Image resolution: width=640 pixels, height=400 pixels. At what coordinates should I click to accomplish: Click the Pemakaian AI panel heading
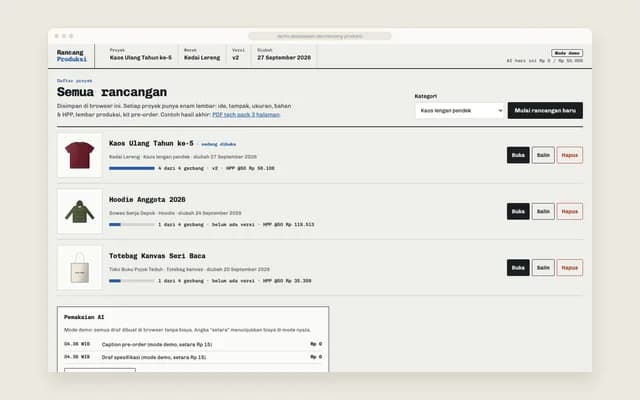(x=84, y=317)
